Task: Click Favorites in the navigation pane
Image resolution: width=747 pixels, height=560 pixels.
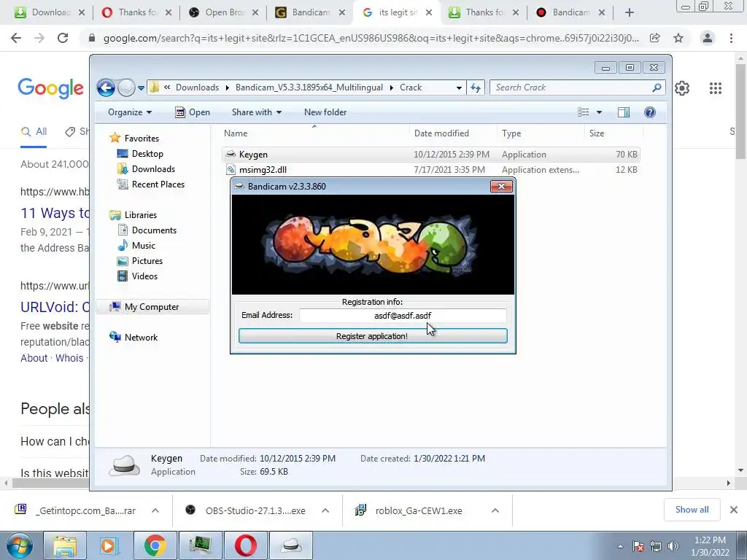Action: tap(142, 138)
